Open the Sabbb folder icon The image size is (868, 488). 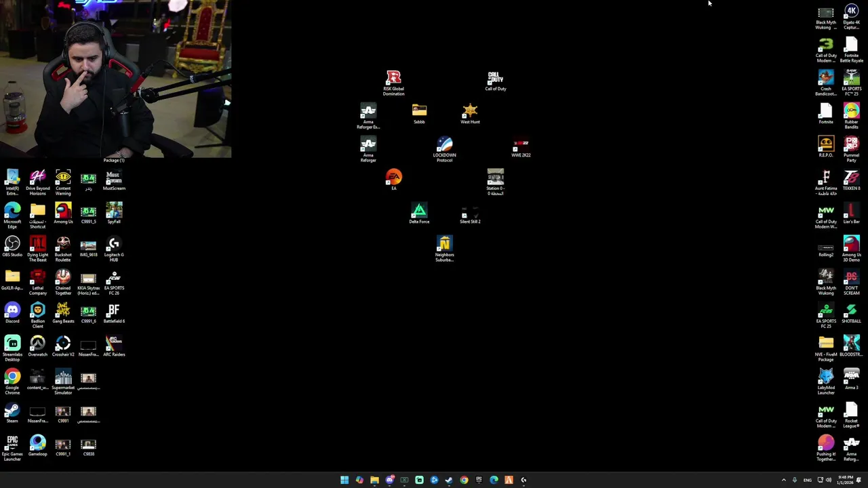(419, 114)
